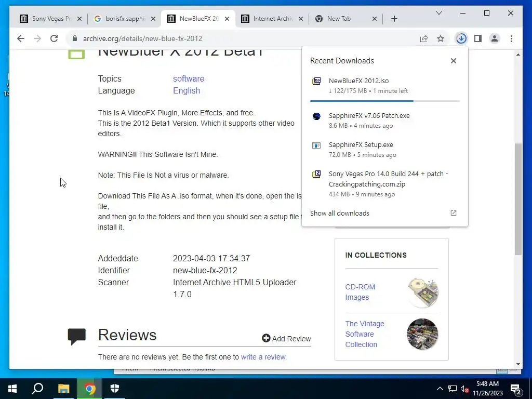Open Windows Security from taskbar
The image size is (532, 399).
click(115, 389)
